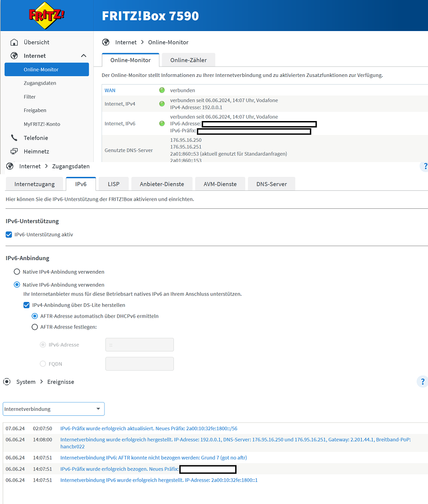
Task: Open the LISP tab
Action: pyautogui.click(x=114, y=184)
